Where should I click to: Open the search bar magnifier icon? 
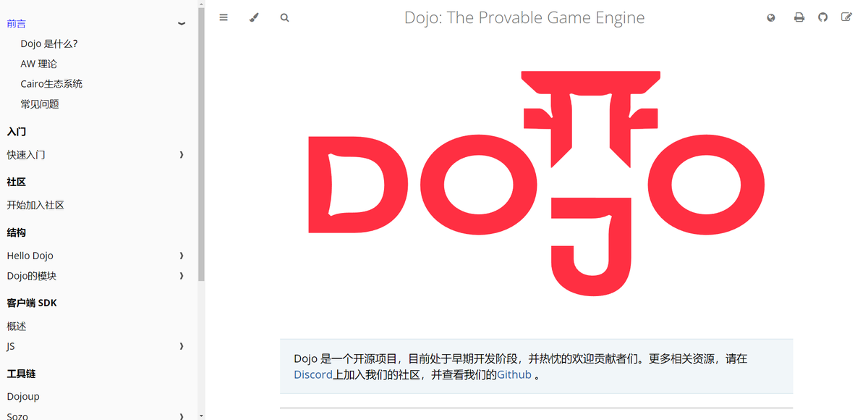coord(284,17)
